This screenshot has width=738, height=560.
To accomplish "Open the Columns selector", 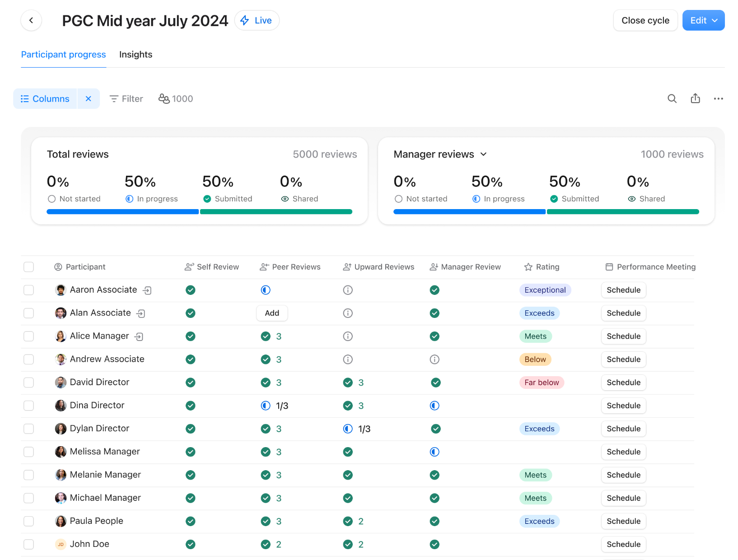I will tap(45, 98).
